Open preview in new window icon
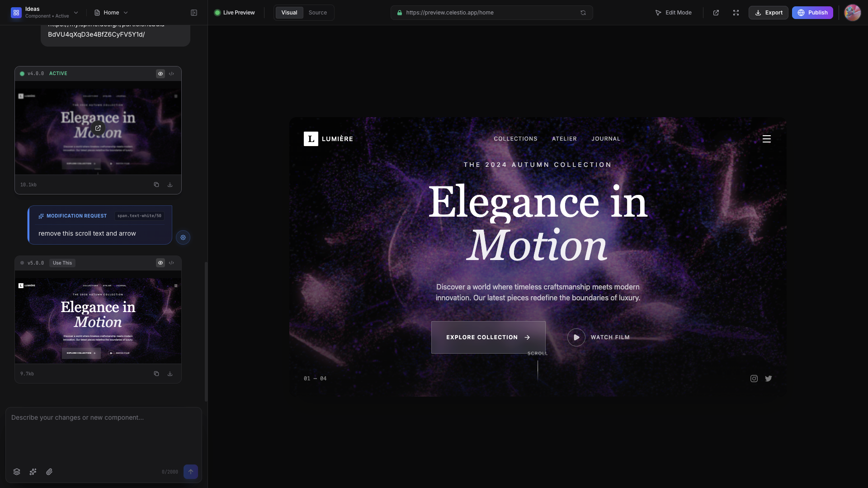868x488 pixels. [x=716, y=13]
